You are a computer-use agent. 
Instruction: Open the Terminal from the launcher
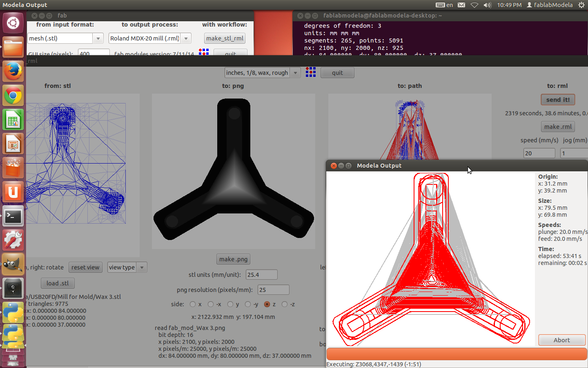tap(13, 216)
